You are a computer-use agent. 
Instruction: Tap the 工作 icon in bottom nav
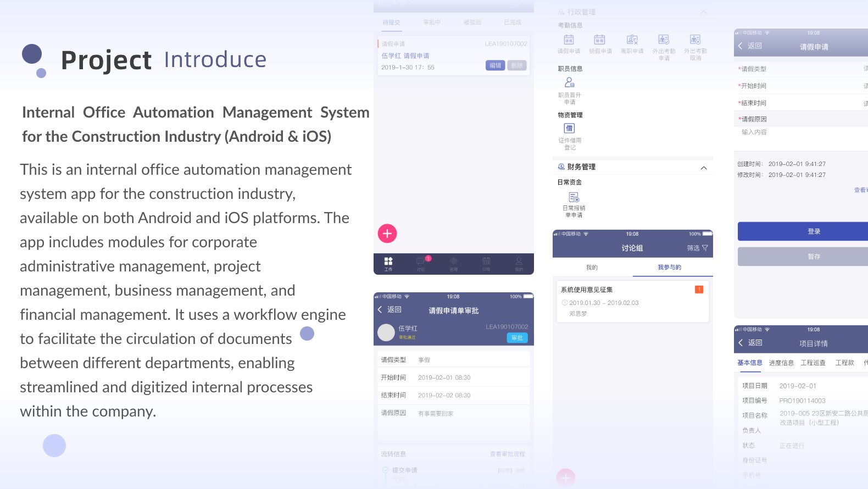point(388,262)
